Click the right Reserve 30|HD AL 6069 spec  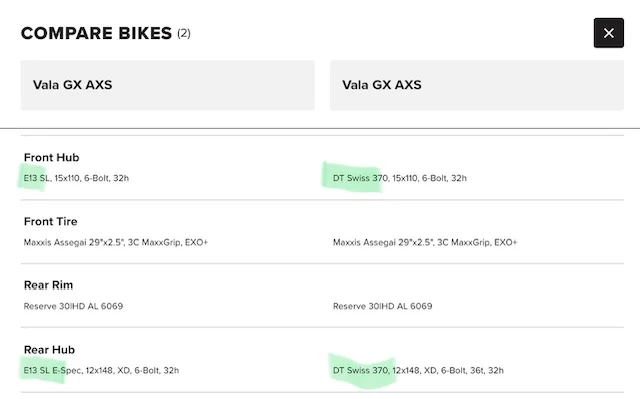(x=382, y=306)
